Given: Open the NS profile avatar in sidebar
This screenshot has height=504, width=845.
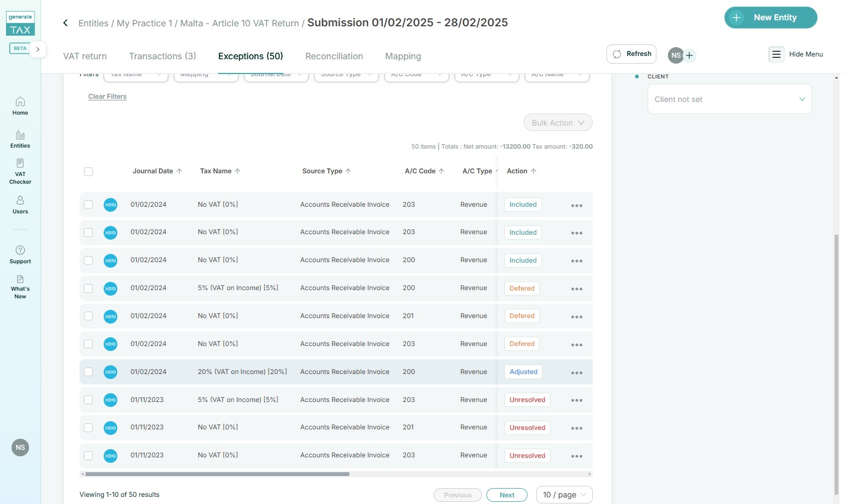Looking at the screenshot, I should (x=20, y=448).
